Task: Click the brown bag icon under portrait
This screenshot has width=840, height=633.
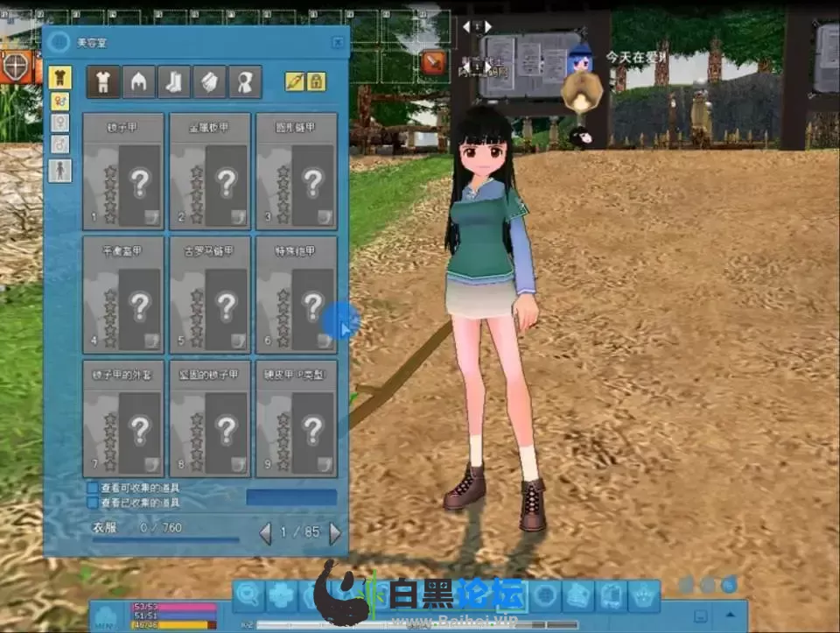Action: click(581, 92)
